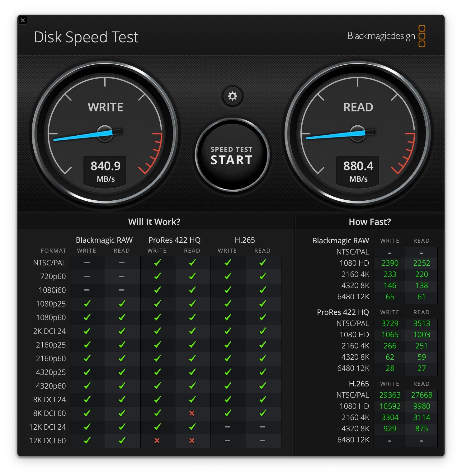Click Blackmagic RAW read dash for 1080i60

[122, 290]
